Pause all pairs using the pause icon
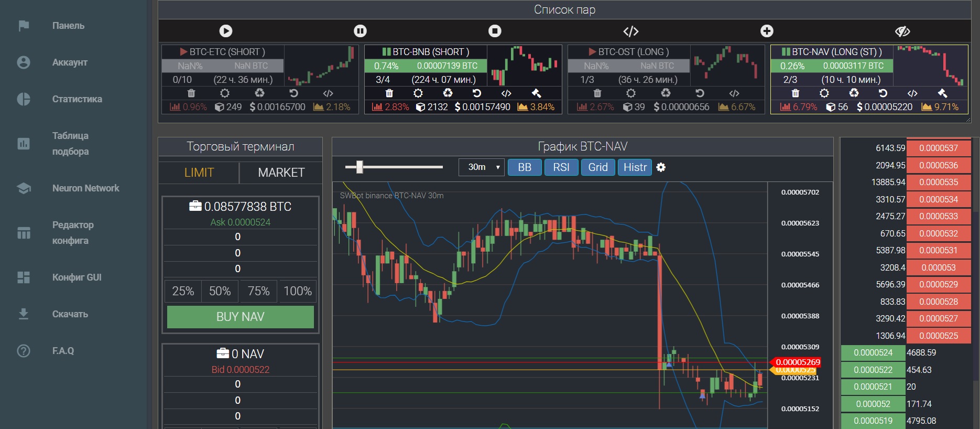Screen dimensions: 980x429 click(x=360, y=31)
